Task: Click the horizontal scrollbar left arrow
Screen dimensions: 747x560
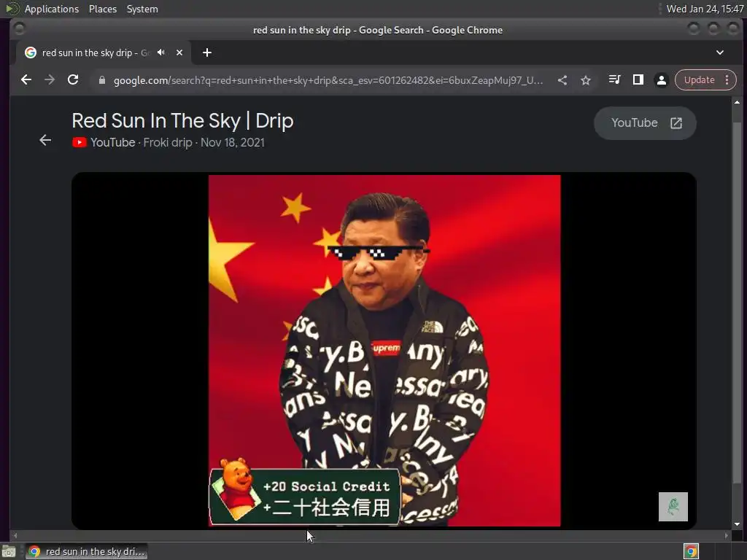Action: coord(15,535)
